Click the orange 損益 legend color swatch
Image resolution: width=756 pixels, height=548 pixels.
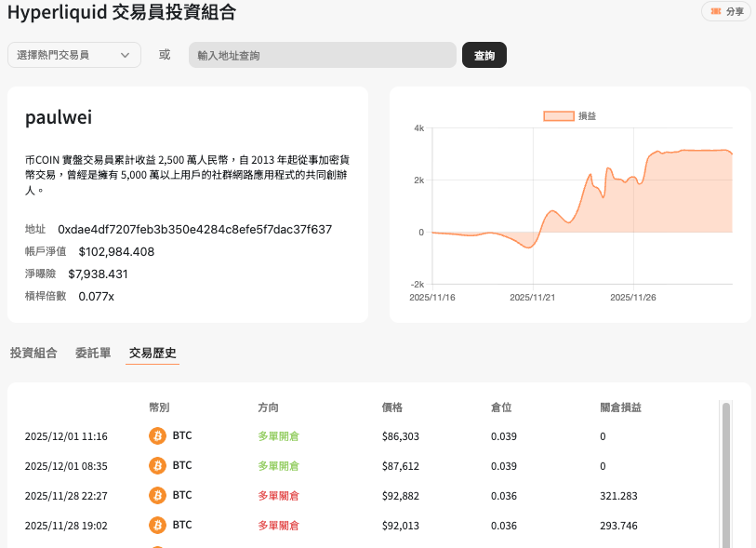tap(558, 115)
